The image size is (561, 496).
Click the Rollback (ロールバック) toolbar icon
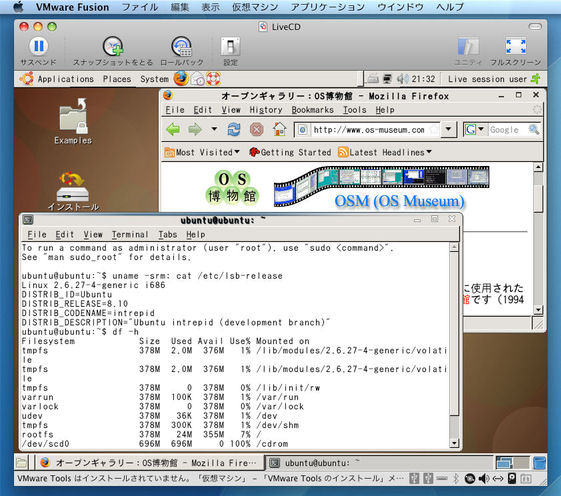pos(182,47)
